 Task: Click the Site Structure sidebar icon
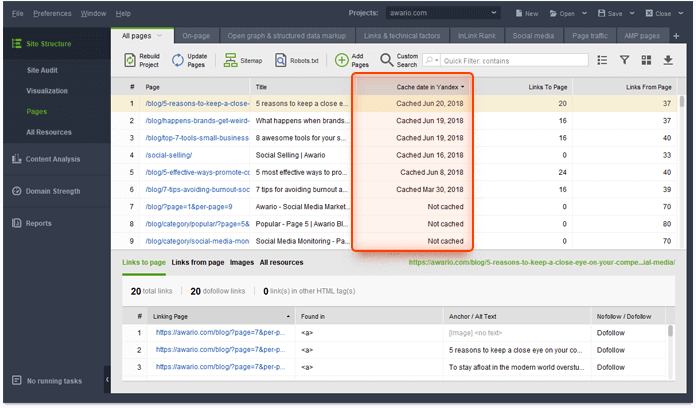point(16,44)
